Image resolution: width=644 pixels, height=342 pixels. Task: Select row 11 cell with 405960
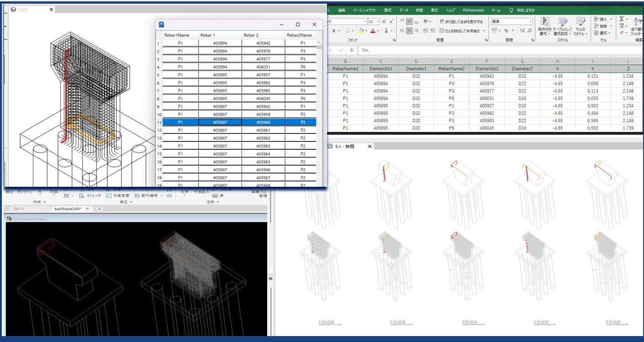coord(263,122)
